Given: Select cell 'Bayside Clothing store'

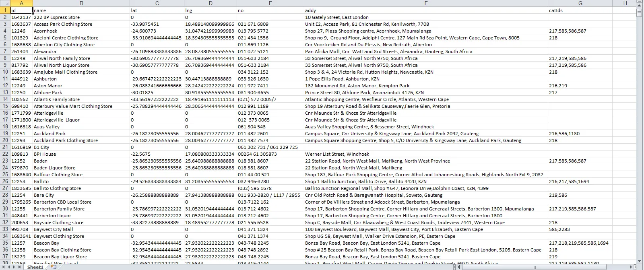Looking at the screenshot, I should tap(81, 223).
